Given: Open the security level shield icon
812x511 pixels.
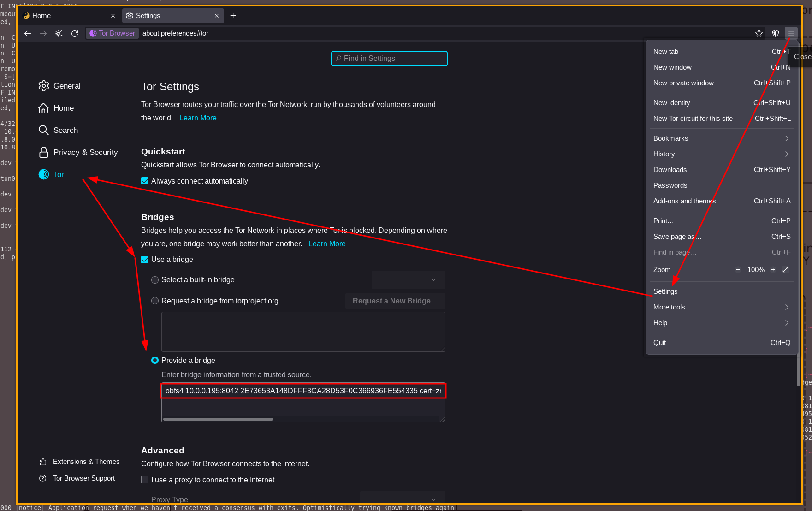Looking at the screenshot, I should [776, 33].
